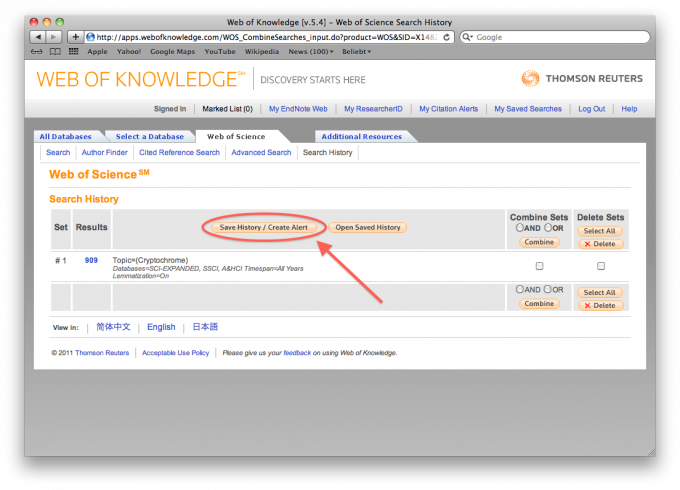The width and height of the screenshot is (680, 490).
Task: Click the window resize grip corner
Action: (x=651, y=452)
